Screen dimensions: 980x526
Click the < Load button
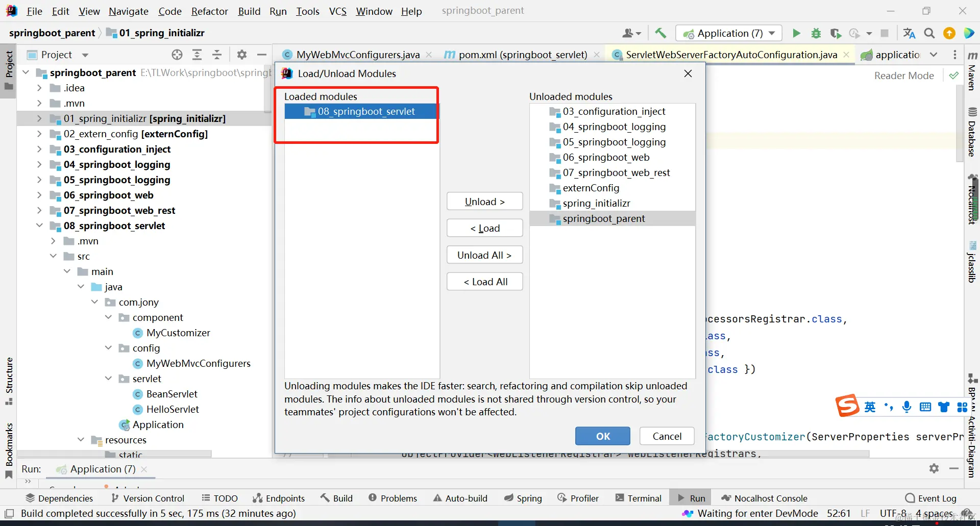click(x=485, y=228)
